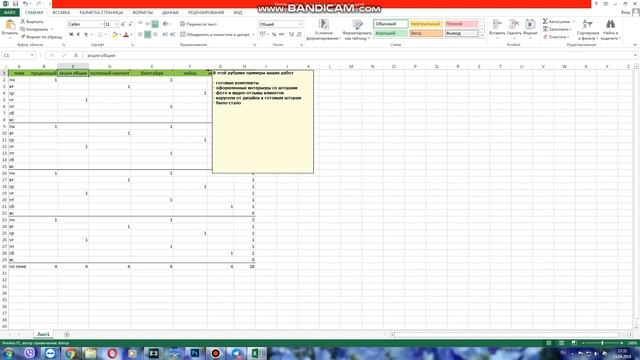Click the Лист1 sheet tab
Screen dimensions: 640x360
coord(43,334)
